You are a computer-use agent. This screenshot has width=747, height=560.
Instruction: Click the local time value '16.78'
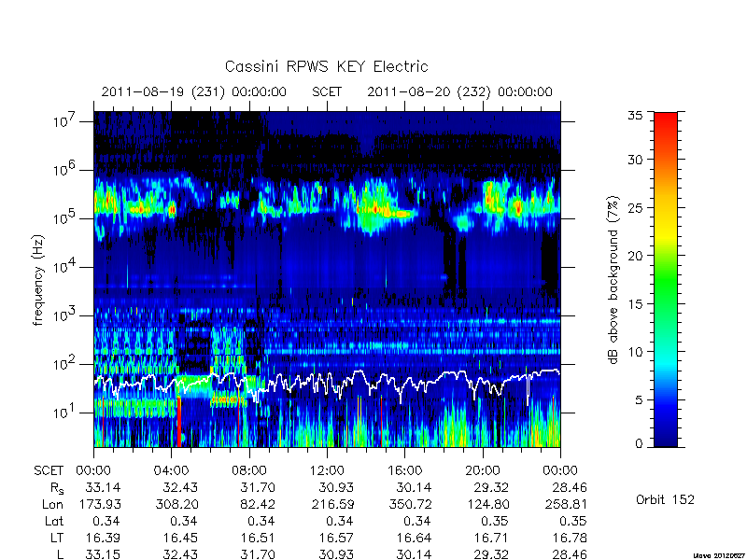click(x=570, y=538)
